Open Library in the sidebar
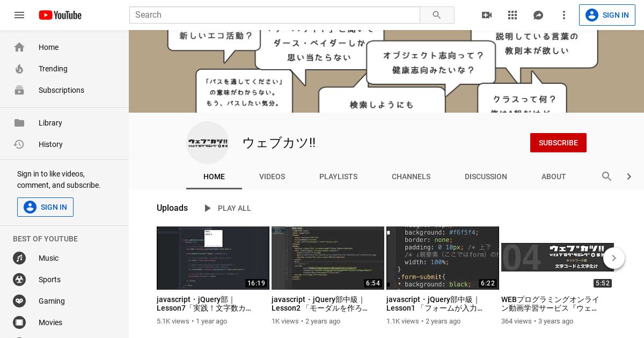Image resolution: width=644 pixels, height=338 pixels. [64, 123]
